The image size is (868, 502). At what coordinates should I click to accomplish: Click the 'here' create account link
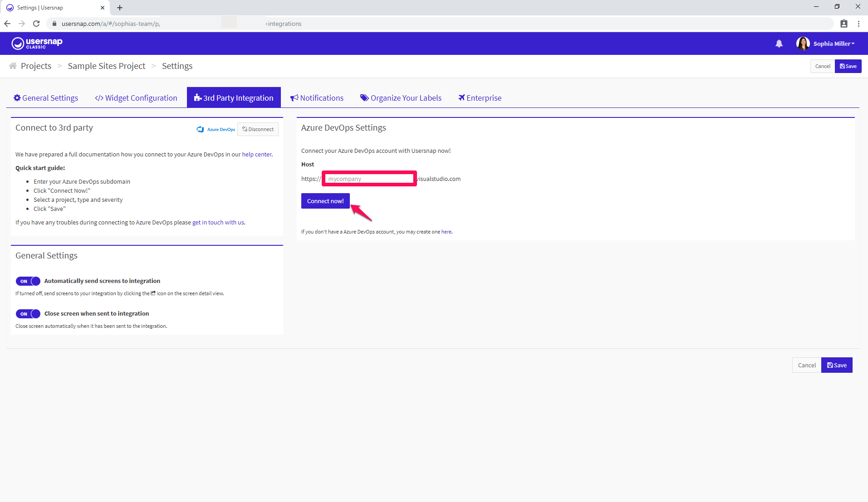click(x=446, y=232)
